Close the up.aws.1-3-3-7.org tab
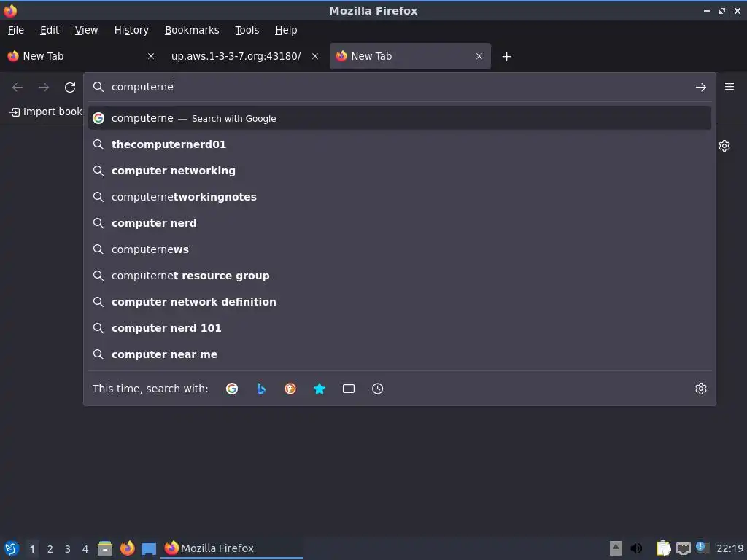The height and width of the screenshot is (560, 747). (315, 56)
